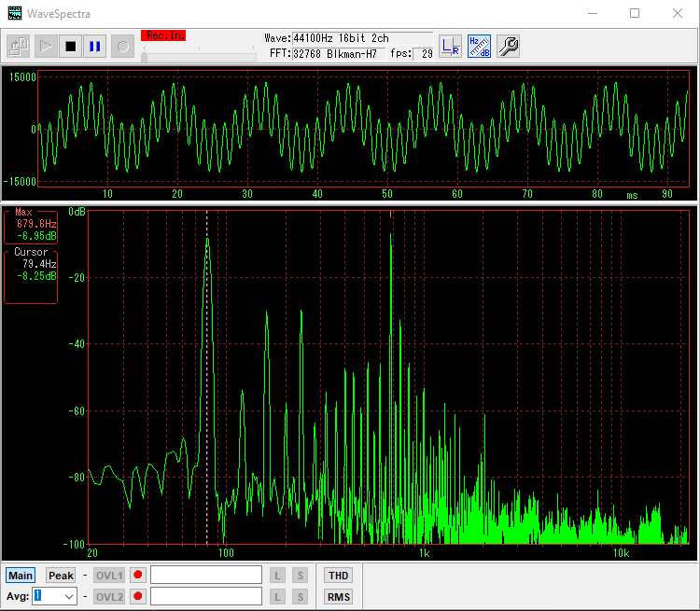
Task: Open settings via the wrench icon
Action: (508, 46)
